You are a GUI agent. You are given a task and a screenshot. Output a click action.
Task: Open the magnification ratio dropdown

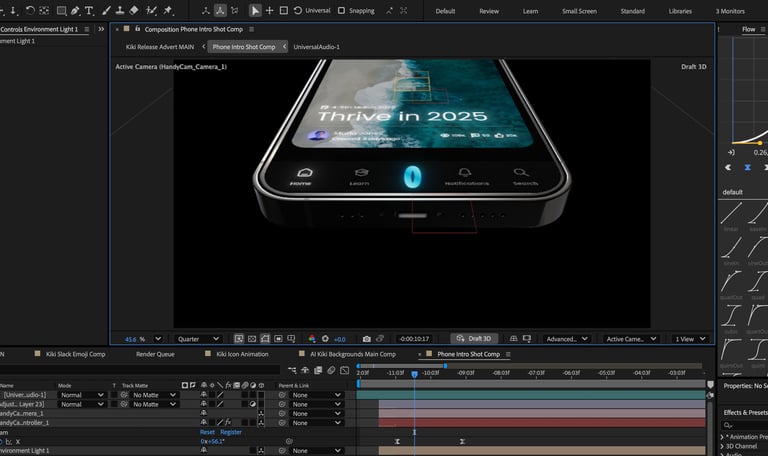click(158, 338)
